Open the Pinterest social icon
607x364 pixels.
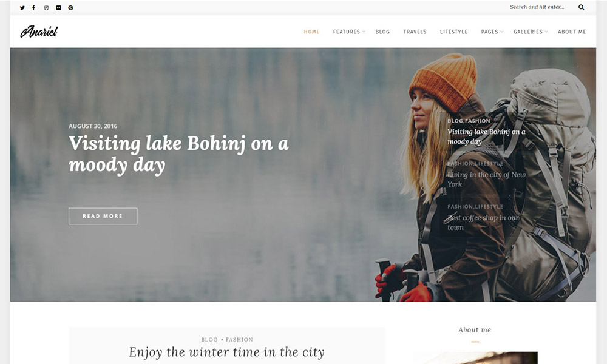[x=70, y=8]
